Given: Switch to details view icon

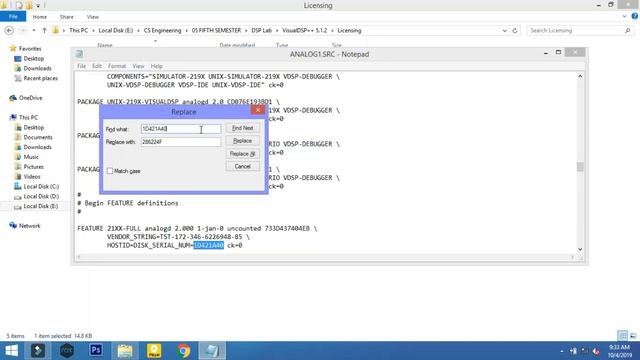Looking at the screenshot, I should point(622,336).
